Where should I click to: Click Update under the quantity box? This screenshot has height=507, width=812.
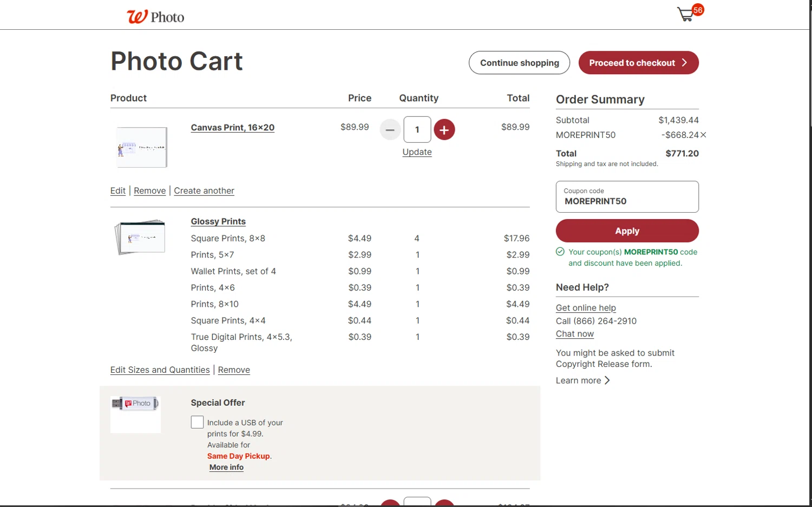pos(417,152)
